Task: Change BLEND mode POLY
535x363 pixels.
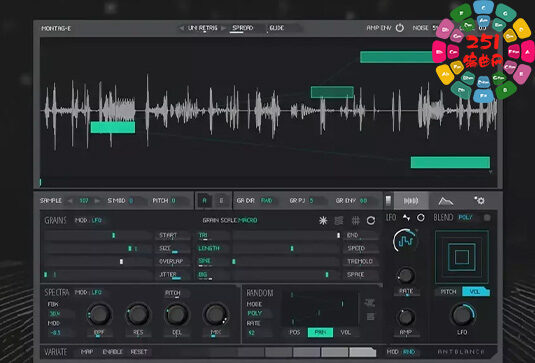Action: [465, 217]
